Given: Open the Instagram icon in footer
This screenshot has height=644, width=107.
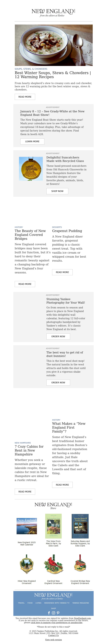Looking at the screenshot, I should pos(53,613).
